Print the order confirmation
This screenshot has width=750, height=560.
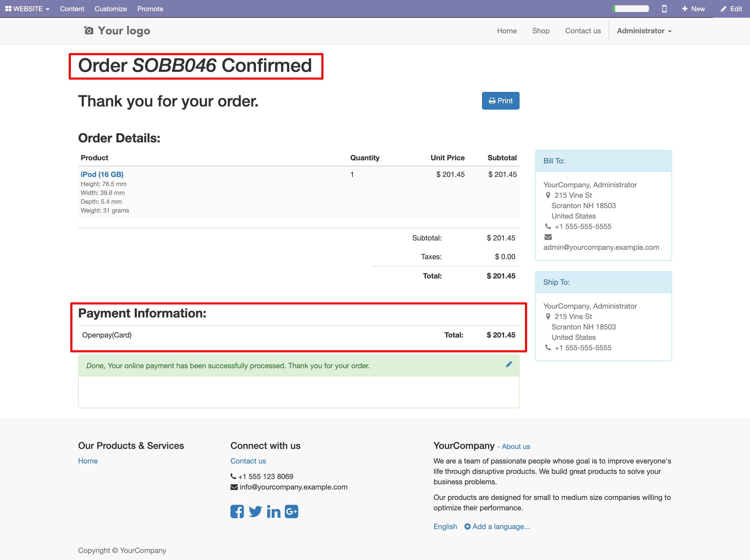click(x=501, y=101)
